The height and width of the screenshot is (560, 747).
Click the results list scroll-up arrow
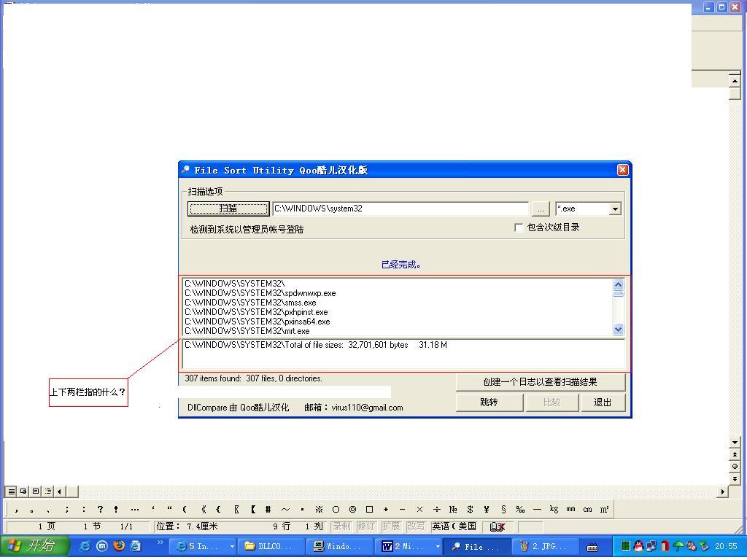618,285
